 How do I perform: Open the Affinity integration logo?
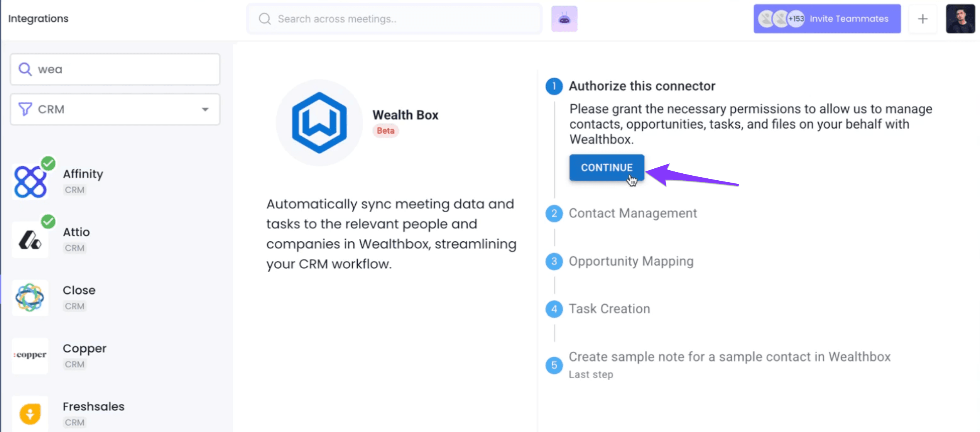30,182
